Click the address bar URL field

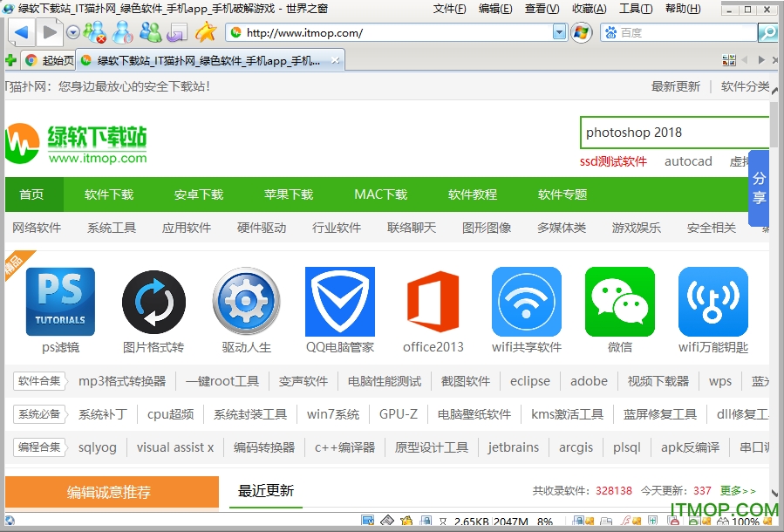tap(390, 33)
